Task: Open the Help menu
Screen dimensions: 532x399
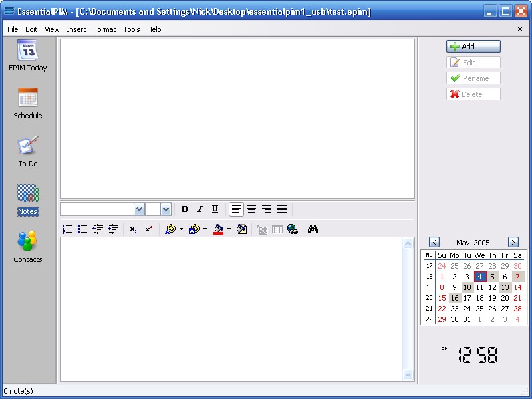Action: pyautogui.click(x=154, y=29)
